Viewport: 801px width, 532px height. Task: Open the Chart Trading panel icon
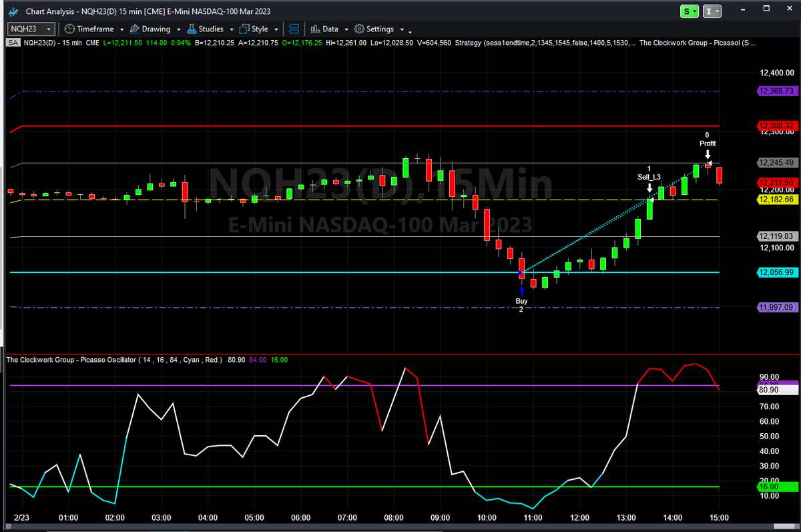click(294, 29)
